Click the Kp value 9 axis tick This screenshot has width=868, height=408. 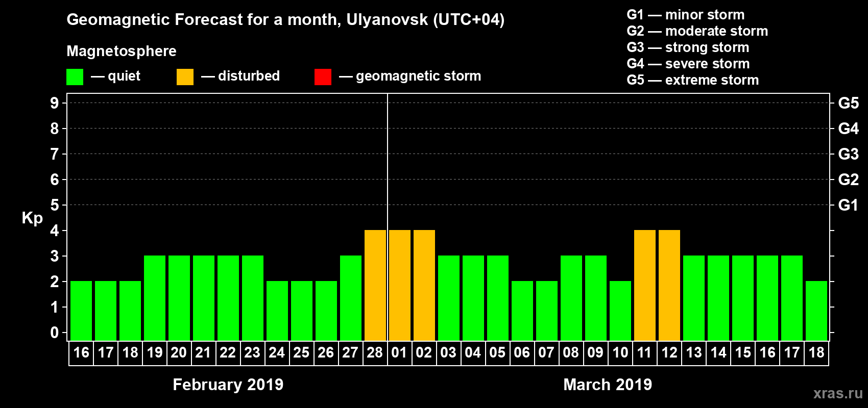click(55, 103)
